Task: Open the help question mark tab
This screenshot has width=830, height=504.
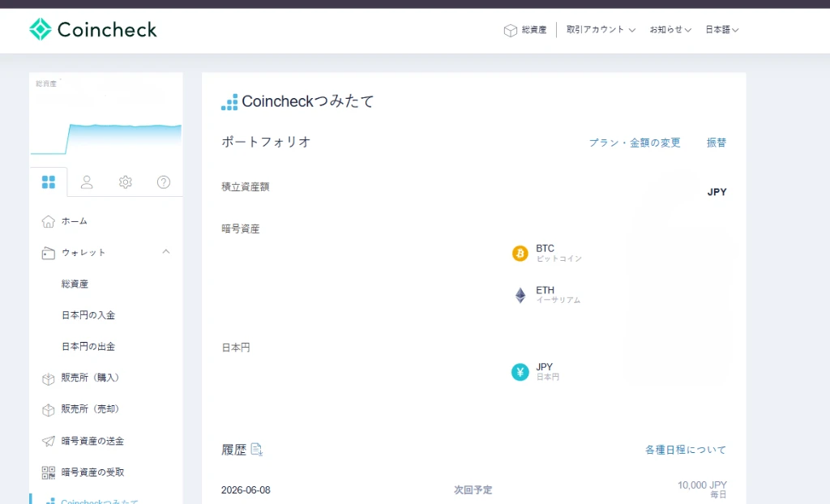Action: coord(164,182)
